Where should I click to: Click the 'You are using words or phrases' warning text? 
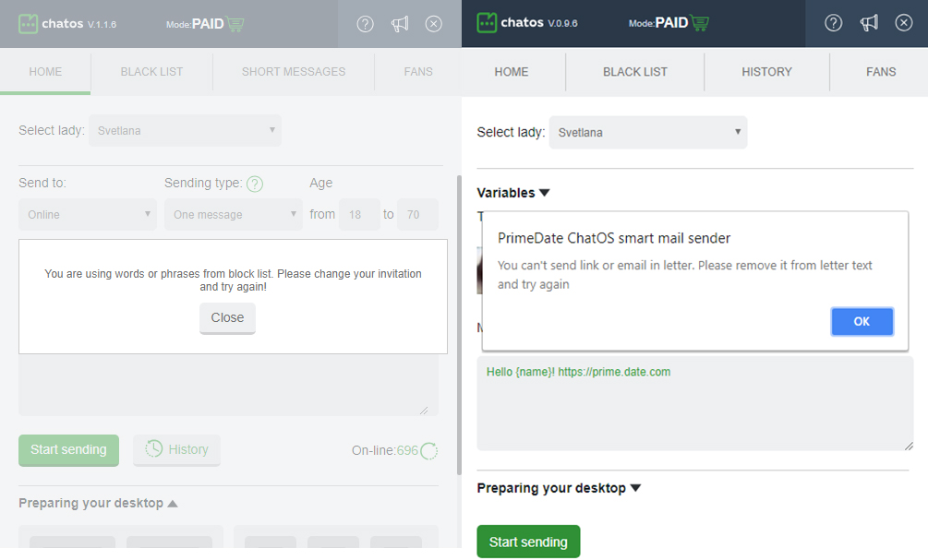pyautogui.click(x=234, y=280)
